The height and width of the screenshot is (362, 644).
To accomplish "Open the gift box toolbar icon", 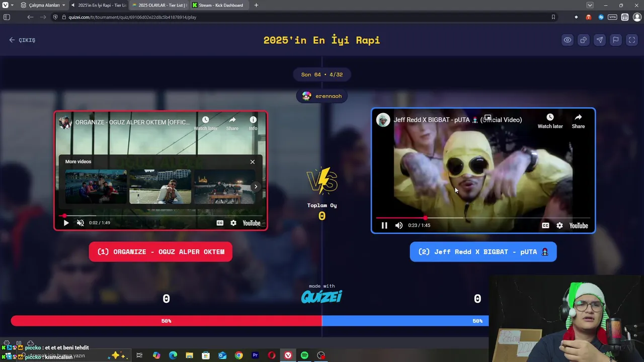I will click(x=624, y=17).
